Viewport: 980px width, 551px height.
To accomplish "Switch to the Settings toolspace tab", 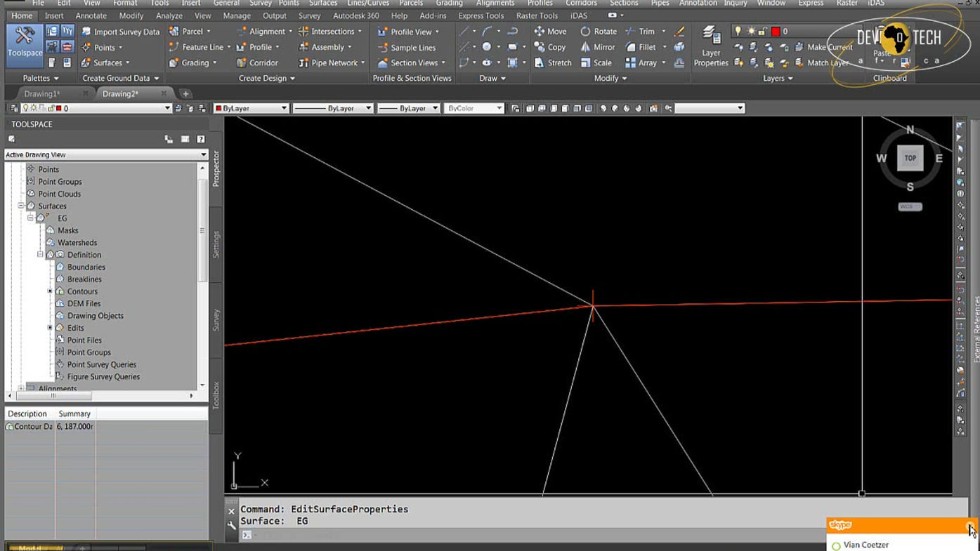I will click(x=216, y=244).
